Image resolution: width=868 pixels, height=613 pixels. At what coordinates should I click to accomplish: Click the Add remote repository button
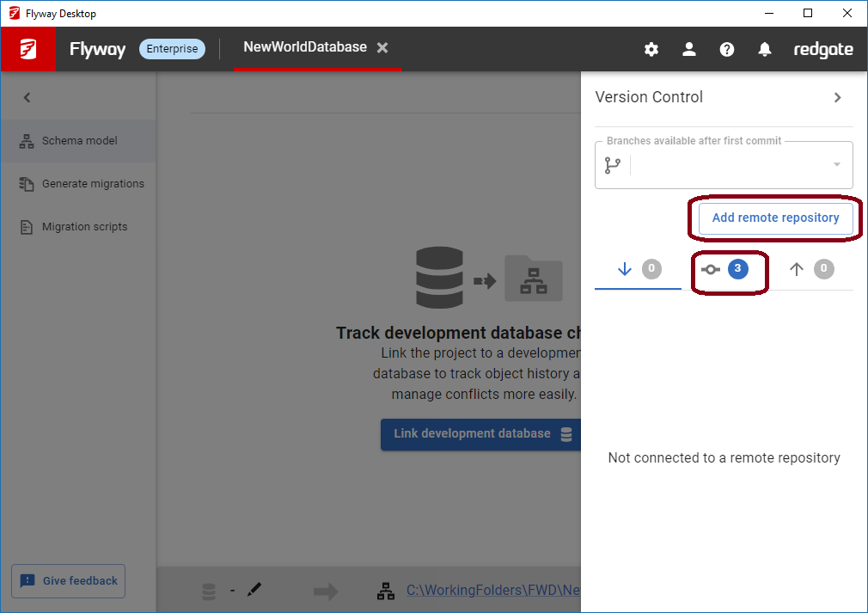(775, 218)
